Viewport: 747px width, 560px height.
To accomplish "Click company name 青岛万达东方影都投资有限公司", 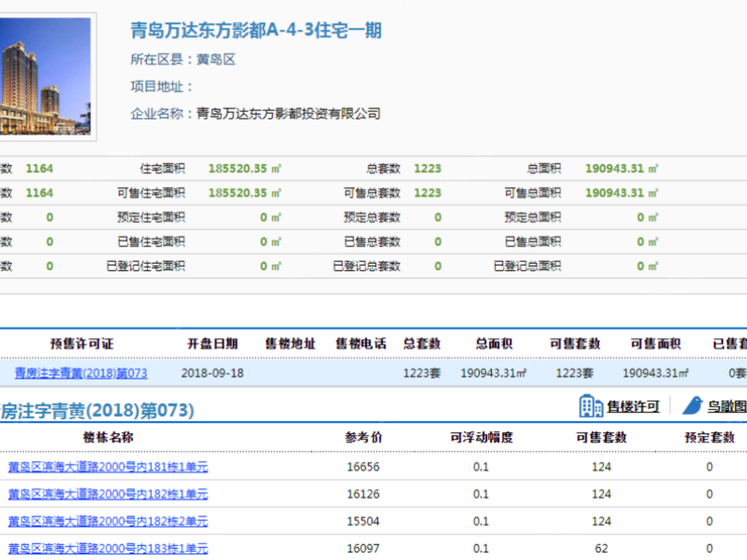I will pyautogui.click(x=288, y=114).
